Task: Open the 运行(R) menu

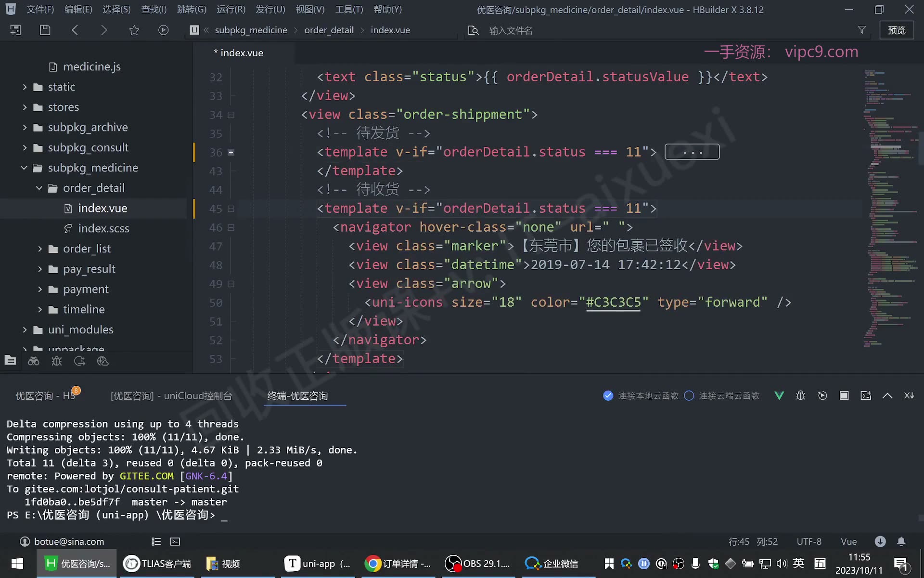Action: [231, 9]
